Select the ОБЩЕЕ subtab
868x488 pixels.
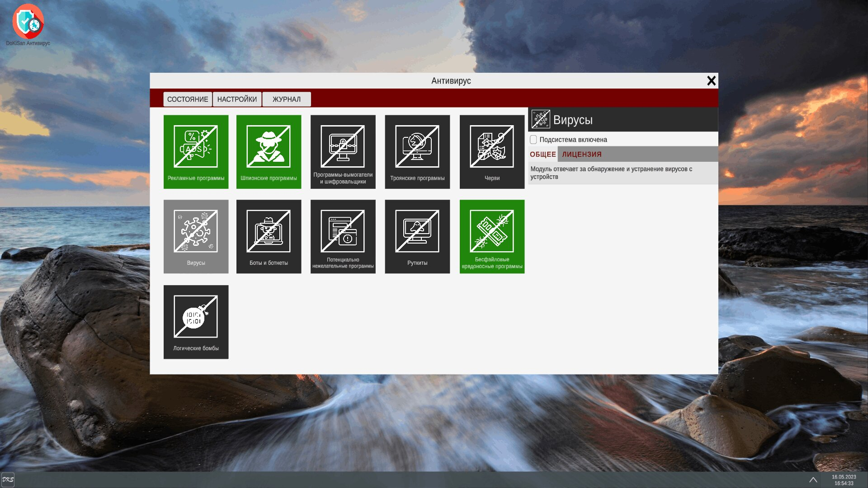[x=542, y=155]
